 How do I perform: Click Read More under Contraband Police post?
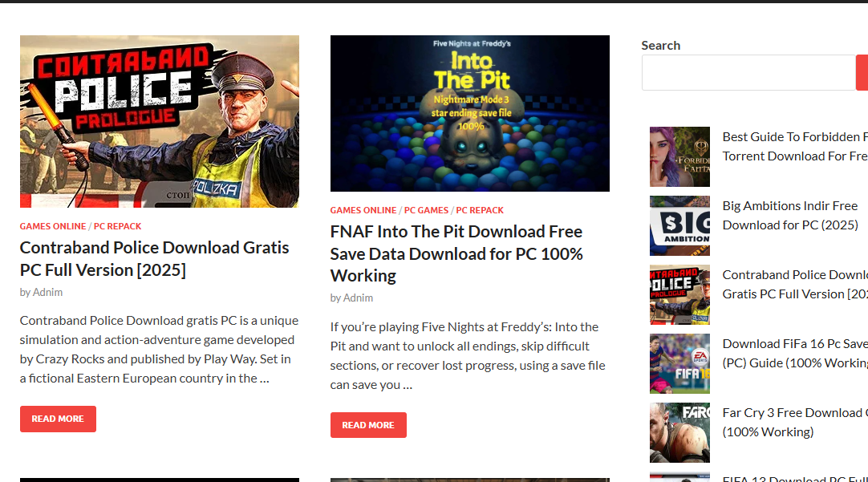pyautogui.click(x=58, y=419)
